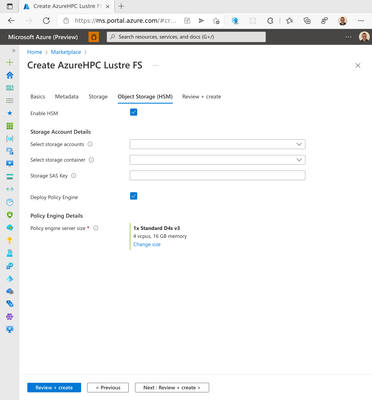Open Azure header more options ellipsis
The image size is (372, 400).
tap(348, 37)
